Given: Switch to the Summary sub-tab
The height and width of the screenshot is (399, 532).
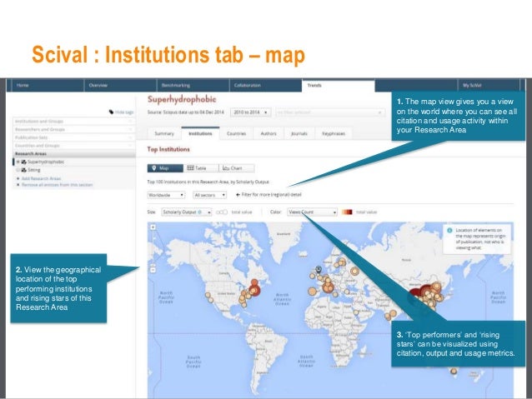Looking at the screenshot, I should (164, 133).
